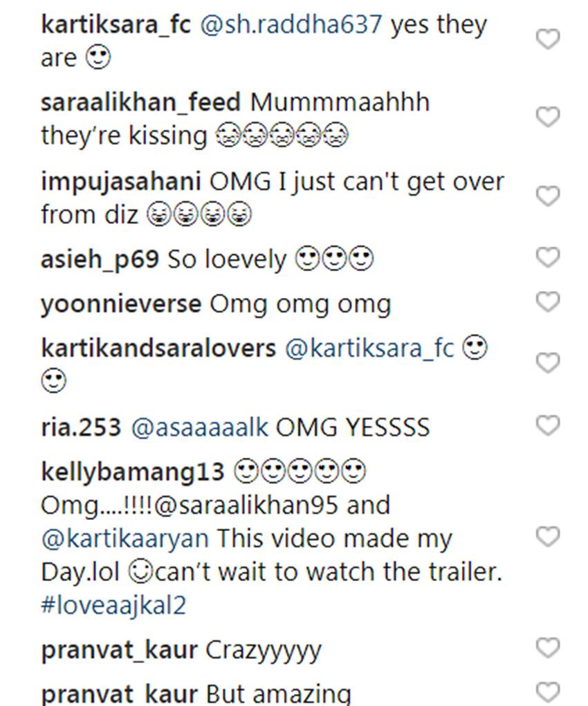588x706 pixels.
Task: Like kartiksara_fc's "yes they are" comment
Action: click(548, 39)
